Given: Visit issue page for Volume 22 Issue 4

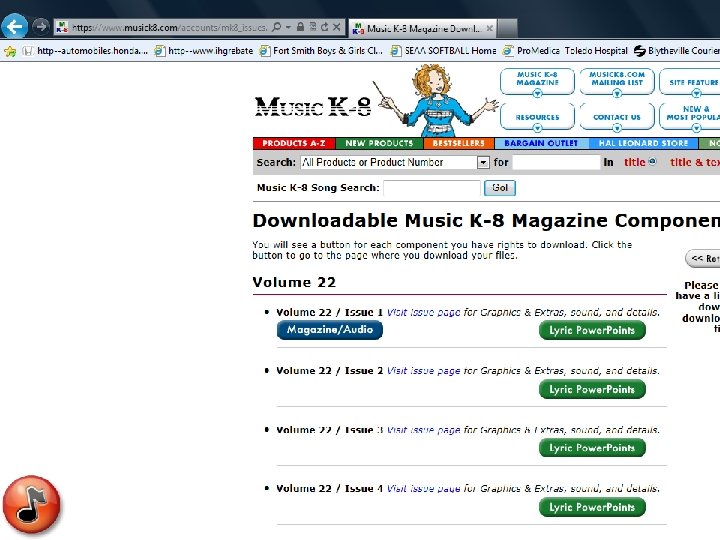Looking at the screenshot, I should click(423, 489).
